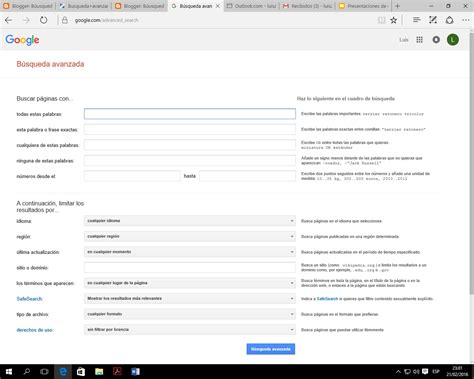
Task: Reload the page with the refresh icon
Action: (44, 20)
